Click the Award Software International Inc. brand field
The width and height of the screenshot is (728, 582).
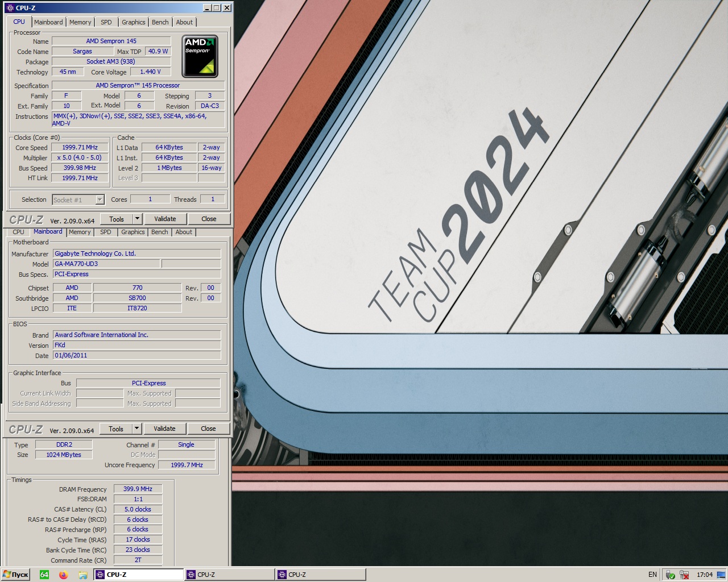tap(137, 335)
